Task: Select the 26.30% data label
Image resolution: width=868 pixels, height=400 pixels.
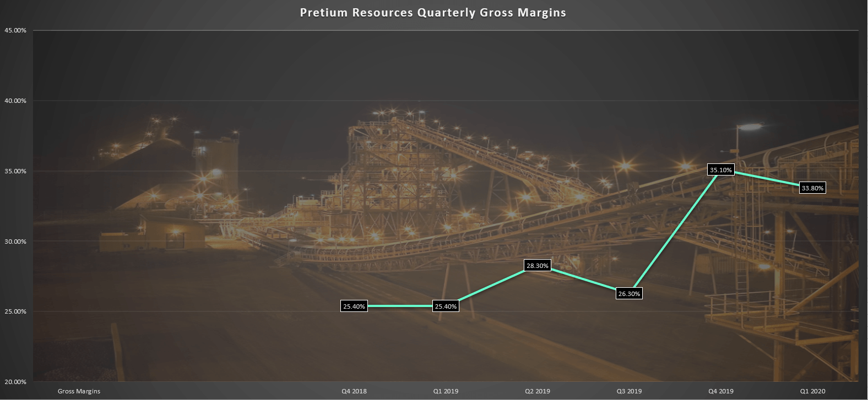Action: coord(630,294)
